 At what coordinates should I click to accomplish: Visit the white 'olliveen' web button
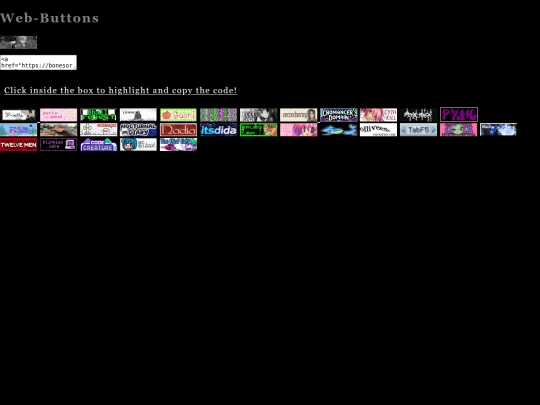tap(378, 130)
